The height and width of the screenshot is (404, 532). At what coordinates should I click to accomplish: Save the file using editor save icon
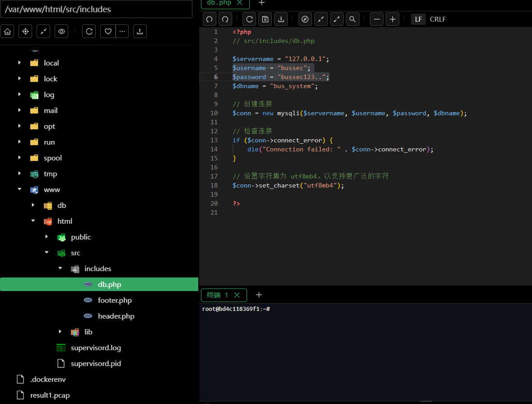pos(265,19)
